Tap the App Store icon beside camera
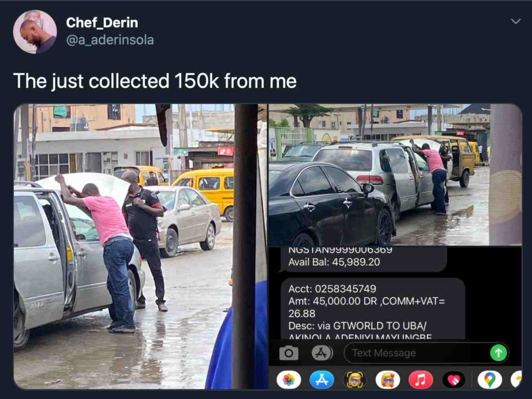 click(322, 353)
